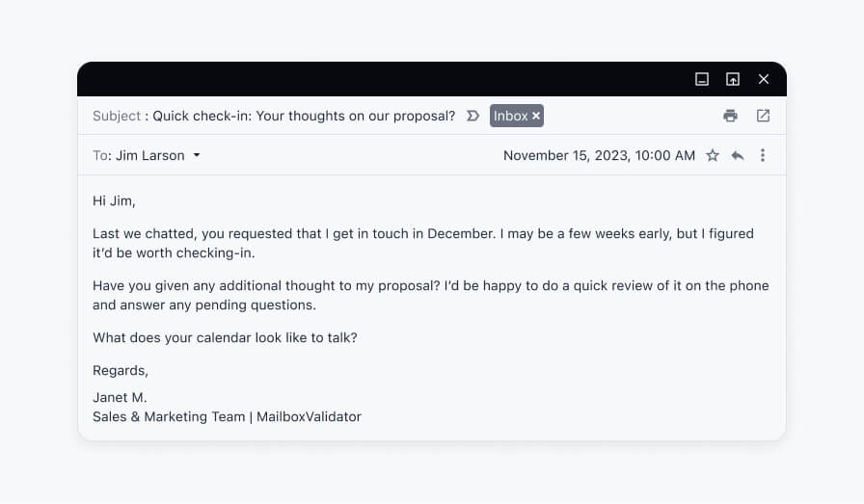This screenshot has width=864, height=504.
Task: Click the 'Hi Jim,' greeting line
Action: [114, 201]
